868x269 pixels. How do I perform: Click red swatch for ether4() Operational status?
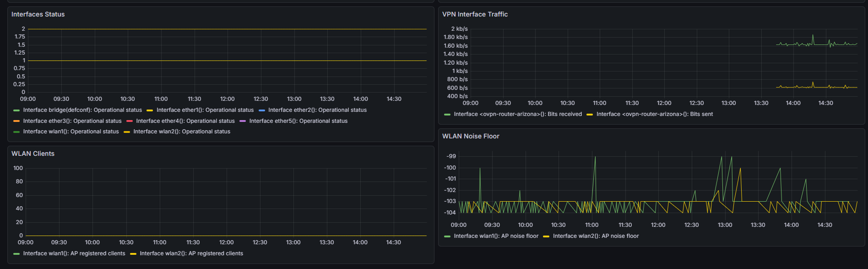(x=129, y=121)
